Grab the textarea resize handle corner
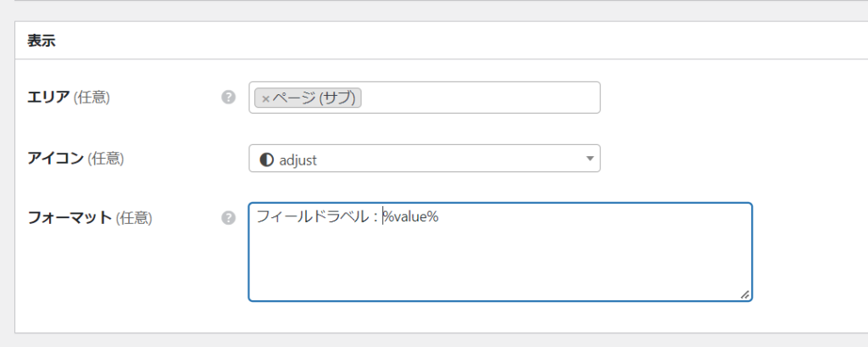The image size is (868, 347). [x=744, y=294]
